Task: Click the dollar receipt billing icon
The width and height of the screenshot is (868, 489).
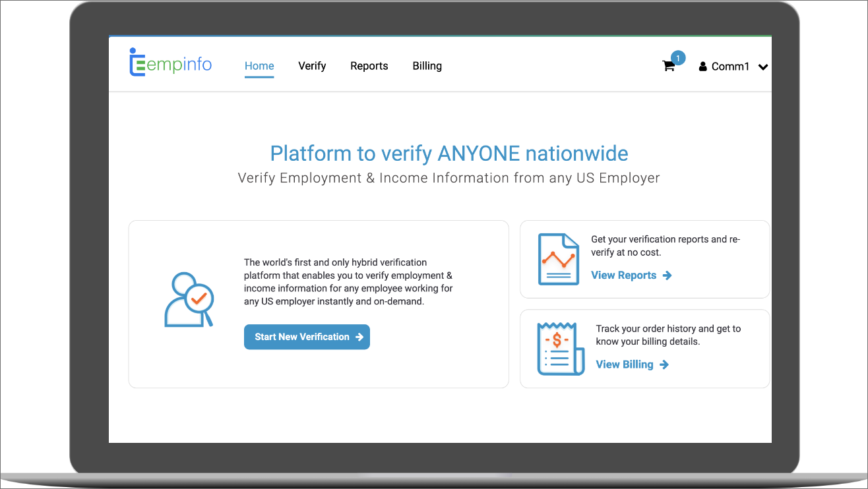Action: [560, 349]
